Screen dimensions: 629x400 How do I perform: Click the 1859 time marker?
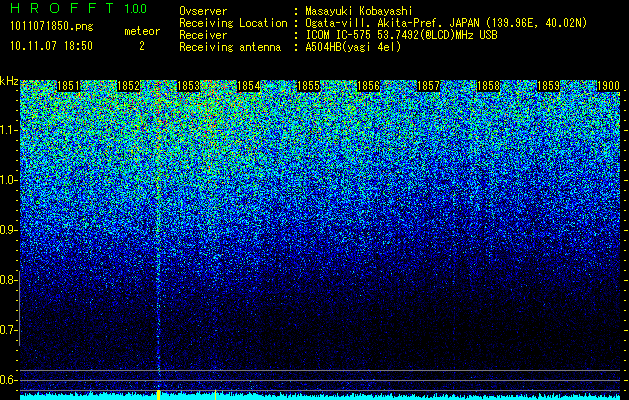pos(548,86)
